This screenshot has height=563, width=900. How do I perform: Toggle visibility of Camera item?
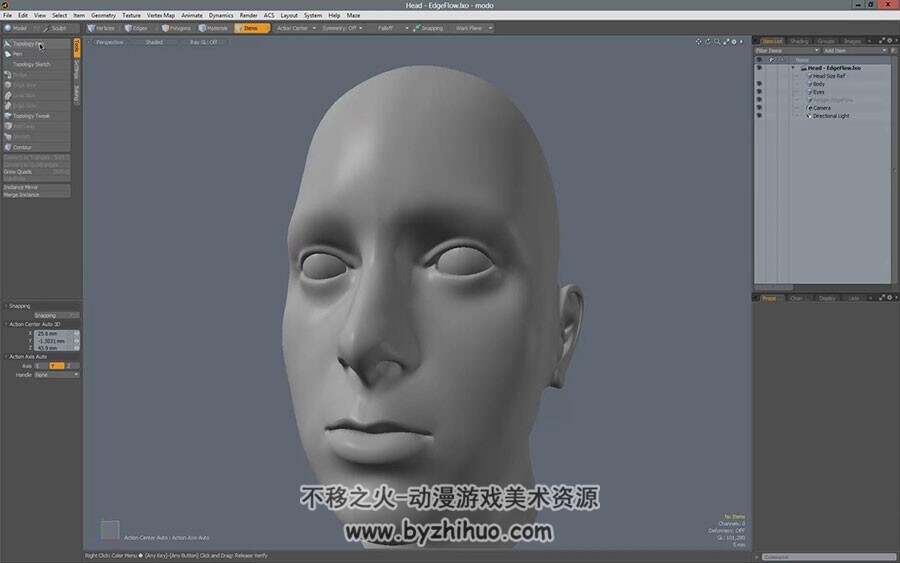click(x=759, y=108)
